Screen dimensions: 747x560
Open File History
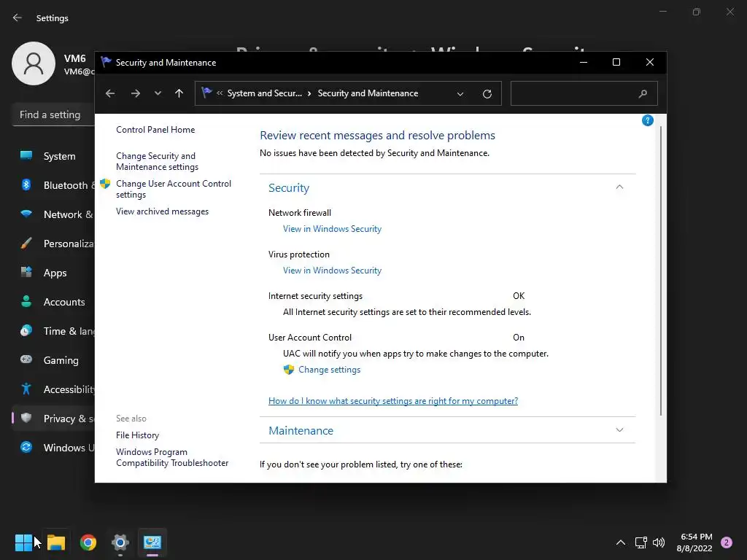[x=137, y=435]
